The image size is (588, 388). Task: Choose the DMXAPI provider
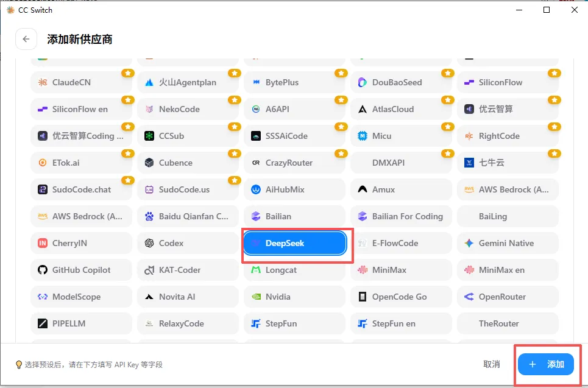[x=402, y=163]
